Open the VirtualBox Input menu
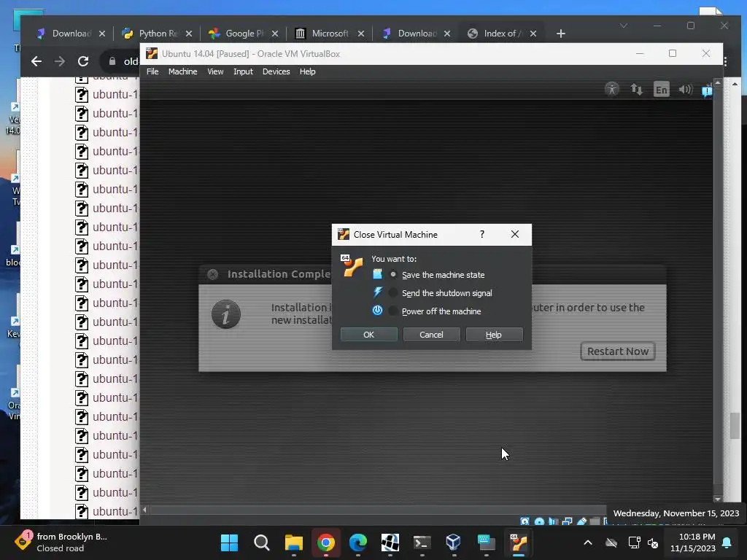Viewport: 747px width, 560px height. coord(243,71)
